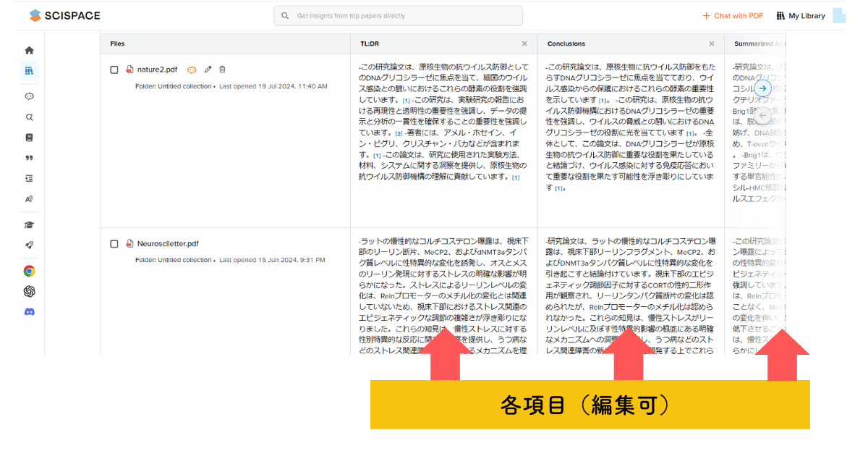Screen dimensions: 868x454
Task: Click PDF icon of nature2.pdf
Action: pyautogui.click(x=129, y=70)
